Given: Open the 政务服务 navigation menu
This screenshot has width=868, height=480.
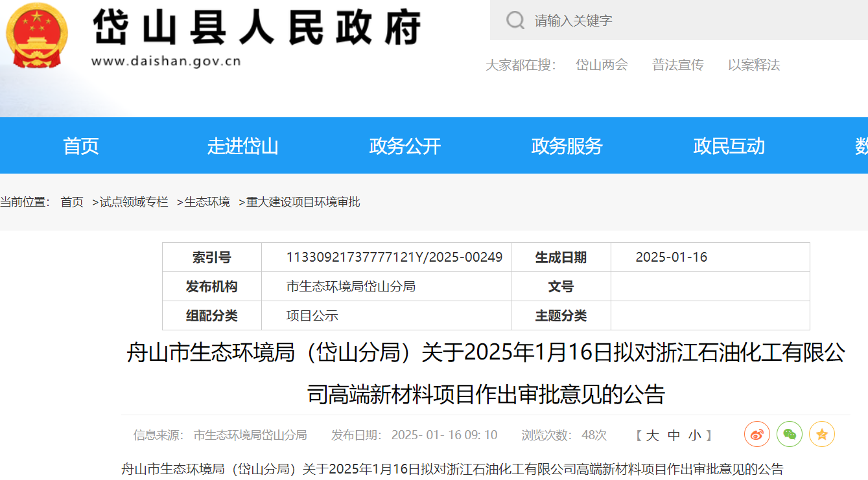Looking at the screenshot, I should (567, 146).
